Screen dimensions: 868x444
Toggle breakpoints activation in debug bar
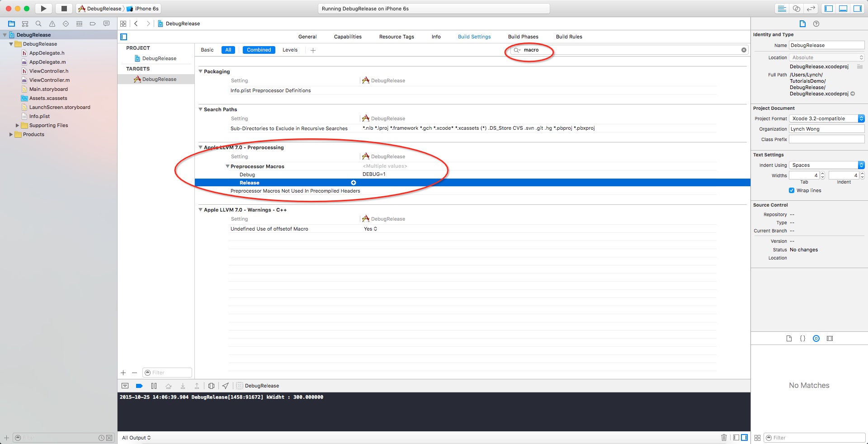139,386
